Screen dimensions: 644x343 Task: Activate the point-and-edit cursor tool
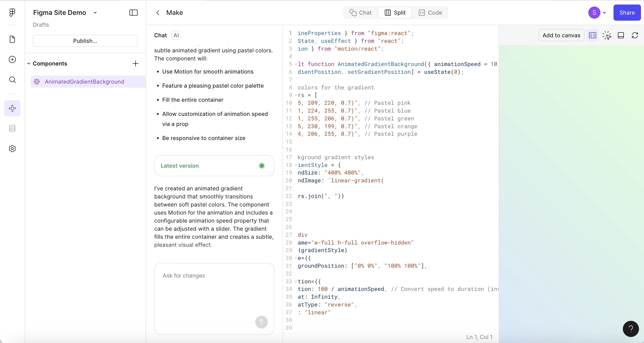(x=607, y=35)
